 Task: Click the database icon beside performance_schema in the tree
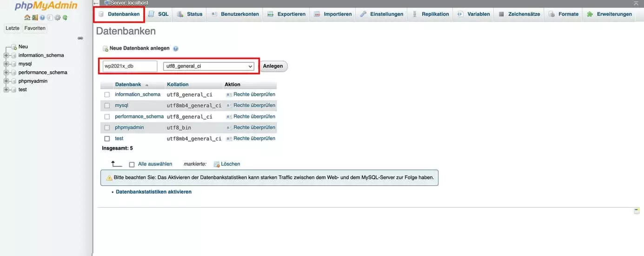pyautogui.click(x=13, y=73)
